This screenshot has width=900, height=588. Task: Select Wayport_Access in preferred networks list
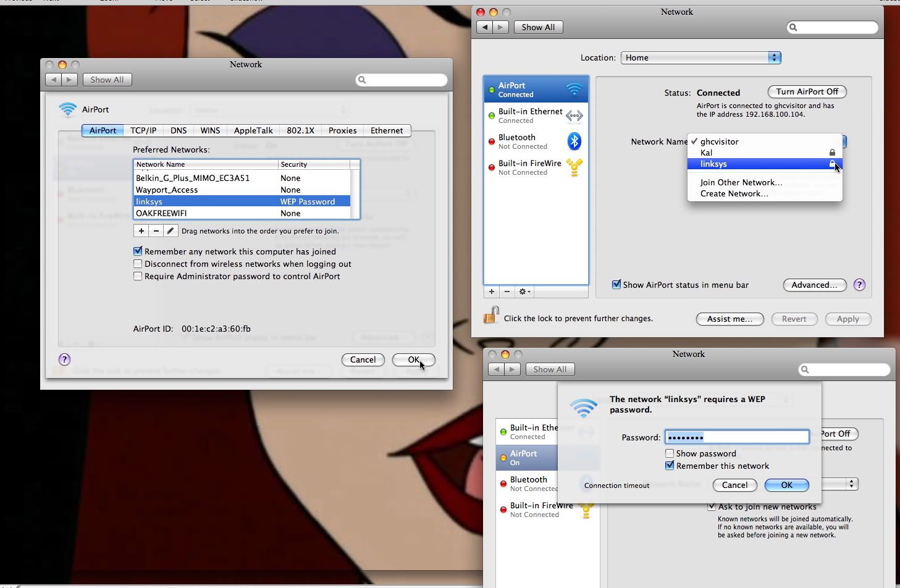point(242,190)
